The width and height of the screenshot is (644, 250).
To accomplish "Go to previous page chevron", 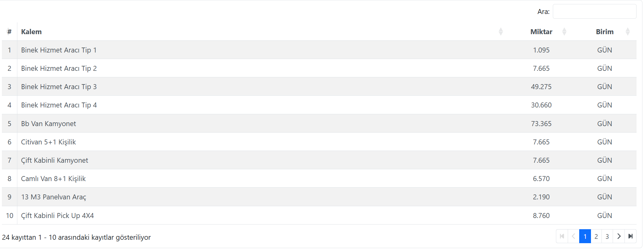I will tap(573, 236).
